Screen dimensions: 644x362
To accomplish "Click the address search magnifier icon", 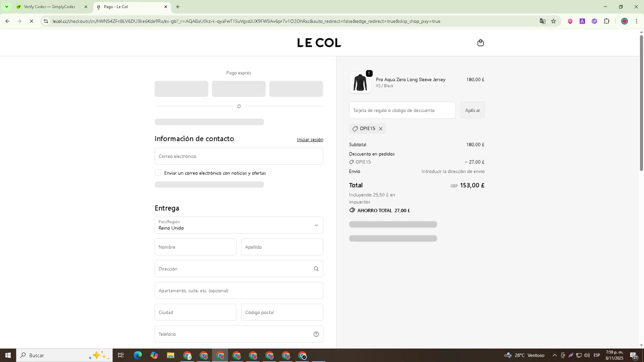I will [316, 269].
